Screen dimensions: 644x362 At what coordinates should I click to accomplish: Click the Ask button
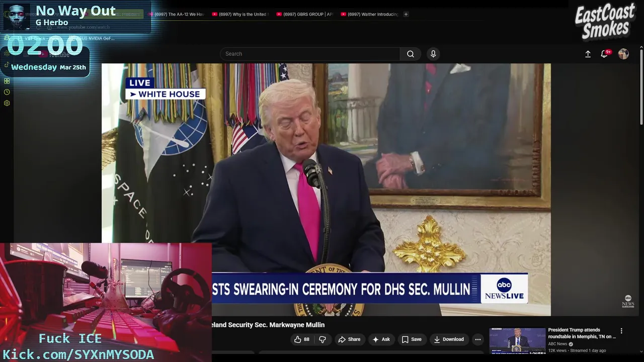(381, 339)
